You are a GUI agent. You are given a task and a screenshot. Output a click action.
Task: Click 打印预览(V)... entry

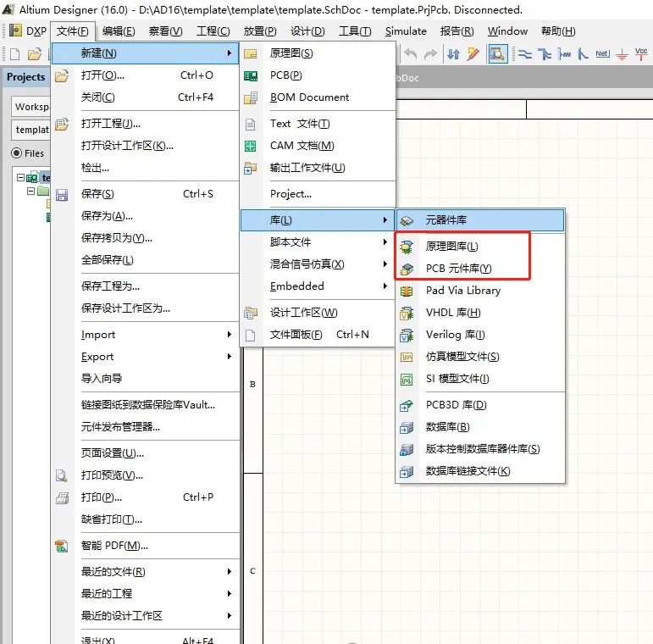pyautogui.click(x=146, y=475)
